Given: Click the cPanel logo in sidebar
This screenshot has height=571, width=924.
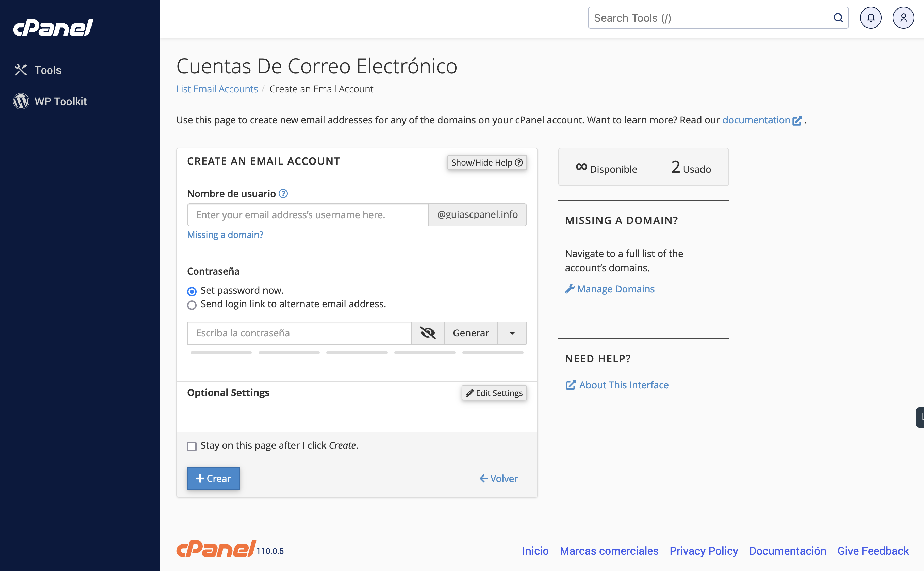Looking at the screenshot, I should [53, 28].
